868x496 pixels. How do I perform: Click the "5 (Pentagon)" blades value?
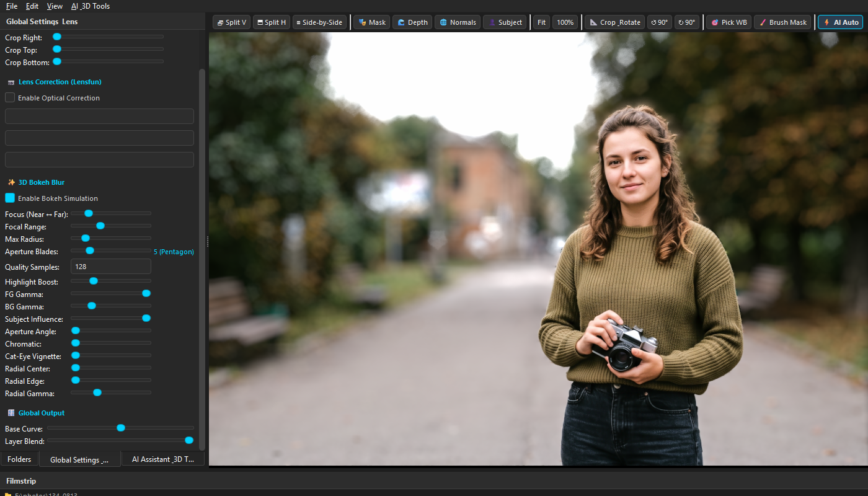tap(174, 252)
